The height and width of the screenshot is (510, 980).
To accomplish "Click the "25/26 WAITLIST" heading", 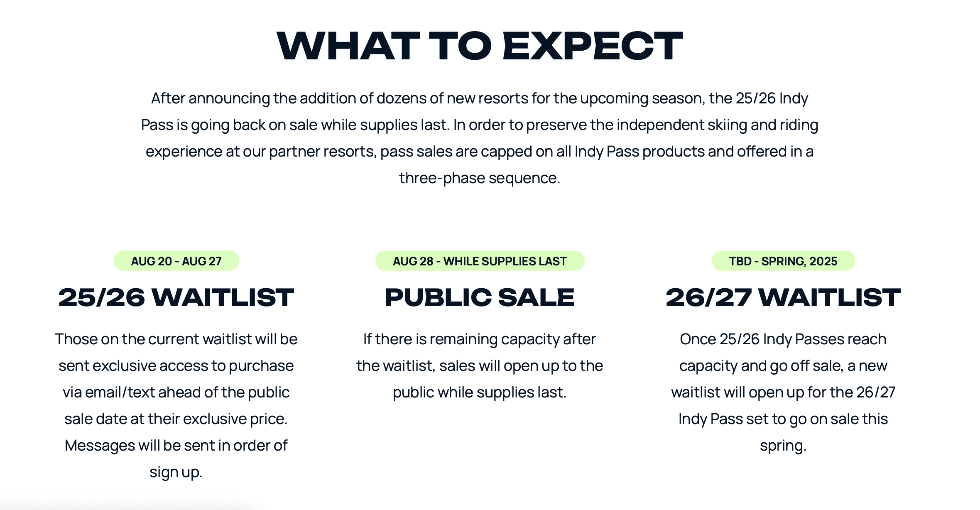I will 176,297.
